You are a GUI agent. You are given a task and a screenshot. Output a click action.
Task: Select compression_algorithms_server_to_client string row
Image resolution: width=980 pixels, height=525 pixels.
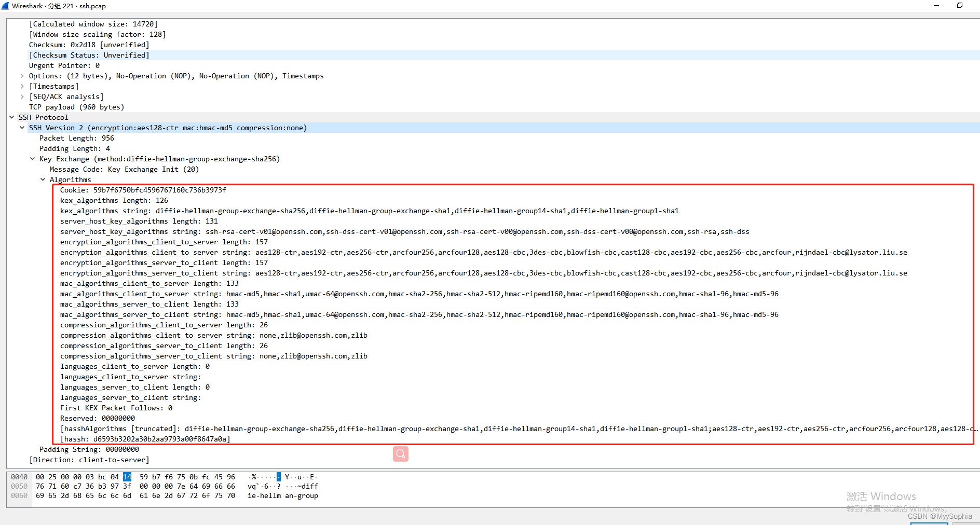click(214, 356)
